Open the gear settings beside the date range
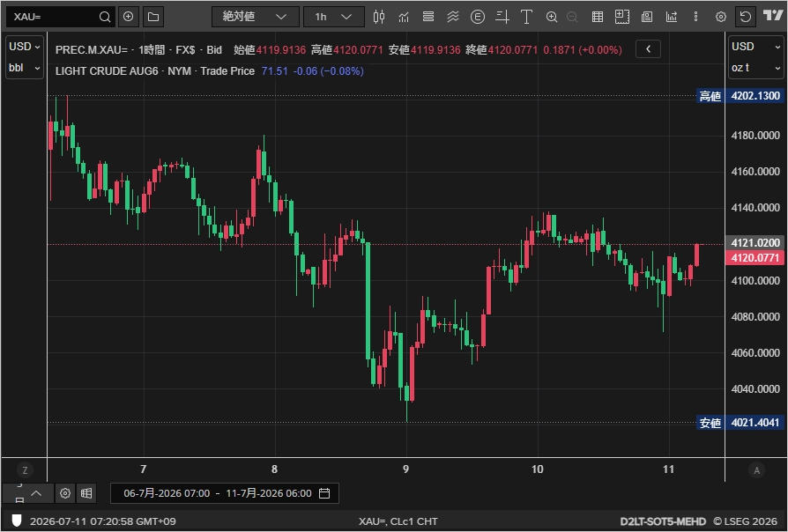788x532 pixels. 65,493
